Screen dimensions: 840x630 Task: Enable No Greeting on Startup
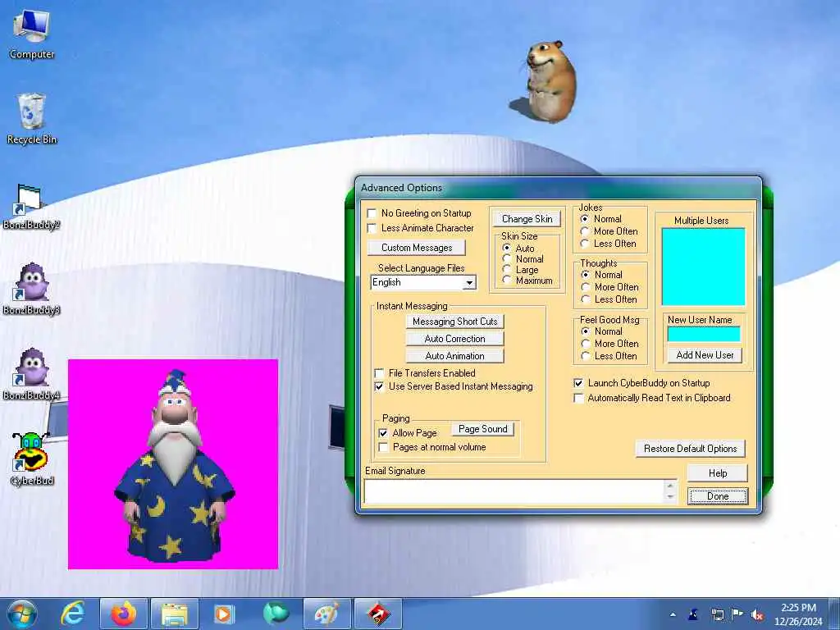pos(372,213)
